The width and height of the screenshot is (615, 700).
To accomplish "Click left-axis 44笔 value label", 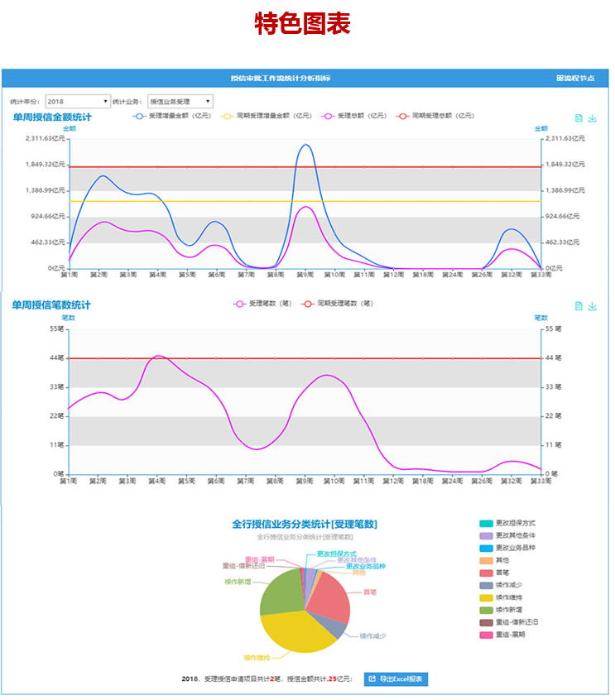I will point(57,358).
